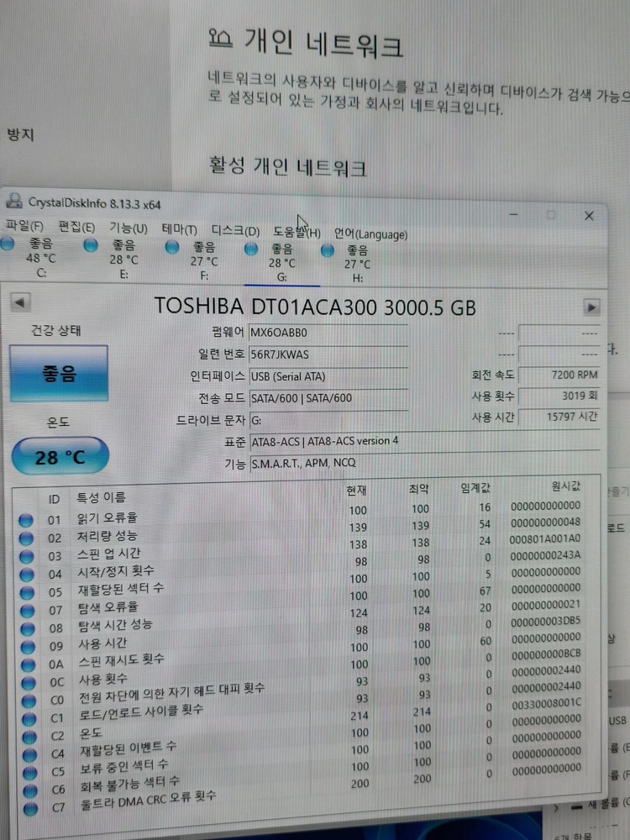Click the CrystalDiskInfo title bar icon
The width and height of the screenshot is (630, 840).
[x=14, y=201]
